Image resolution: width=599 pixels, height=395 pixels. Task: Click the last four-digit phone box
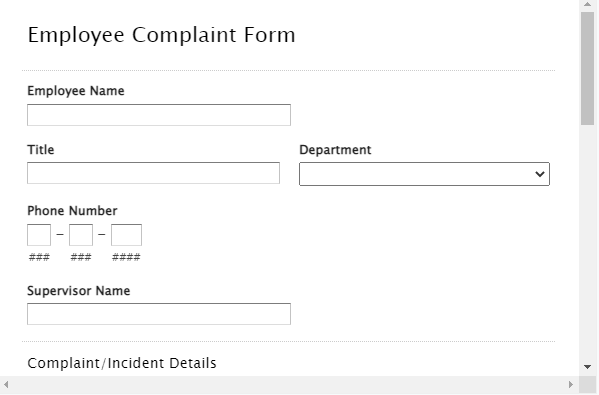coord(126,235)
